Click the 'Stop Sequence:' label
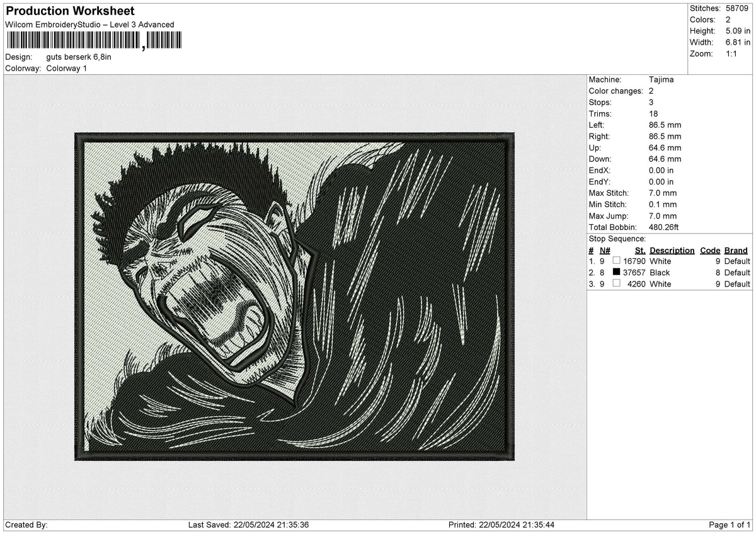The width and height of the screenshot is (756, 534). 617,239
